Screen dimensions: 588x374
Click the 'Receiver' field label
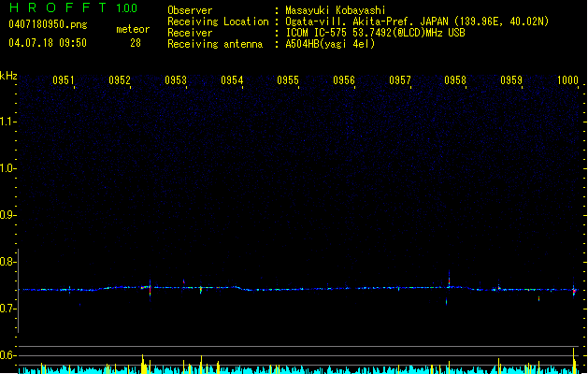click(x=190, y=33)
